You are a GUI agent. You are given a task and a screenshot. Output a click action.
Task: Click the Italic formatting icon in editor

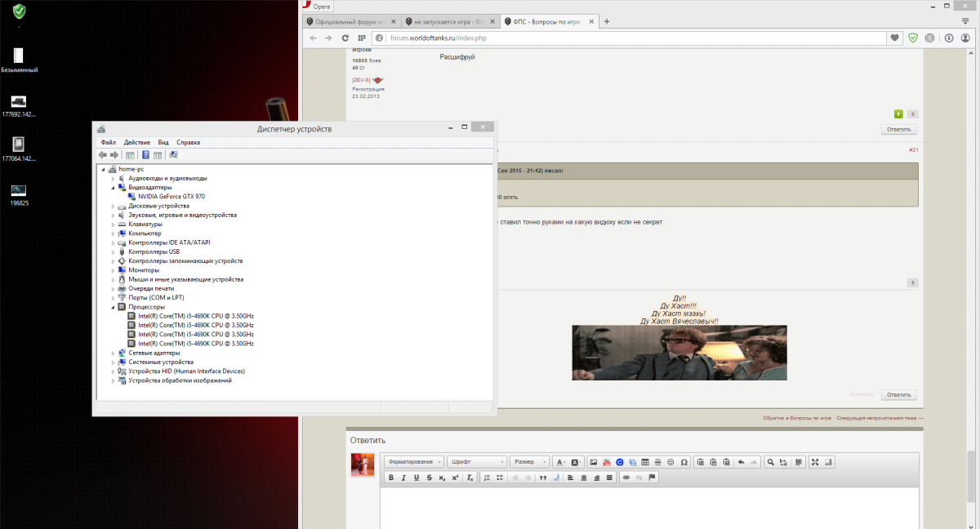(x=404, y=478)
